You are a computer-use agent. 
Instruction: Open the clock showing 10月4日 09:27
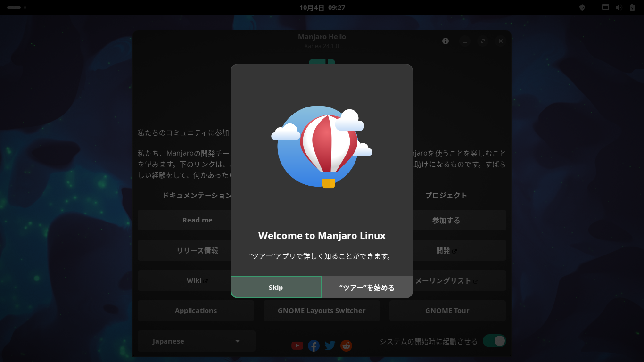(x=322, y=8)
